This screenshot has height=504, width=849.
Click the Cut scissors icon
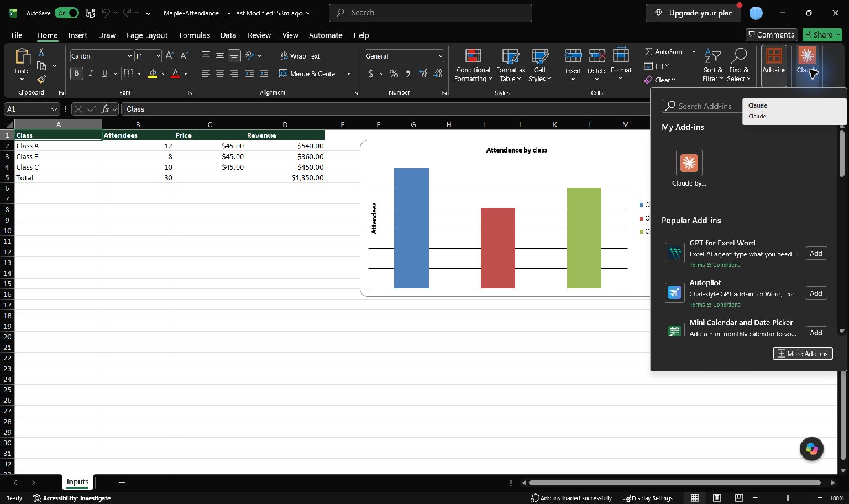click(41, 52)
